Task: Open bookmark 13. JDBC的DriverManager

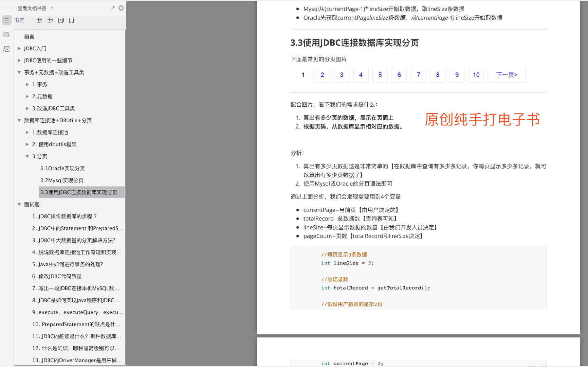Action: coord(77,360)
